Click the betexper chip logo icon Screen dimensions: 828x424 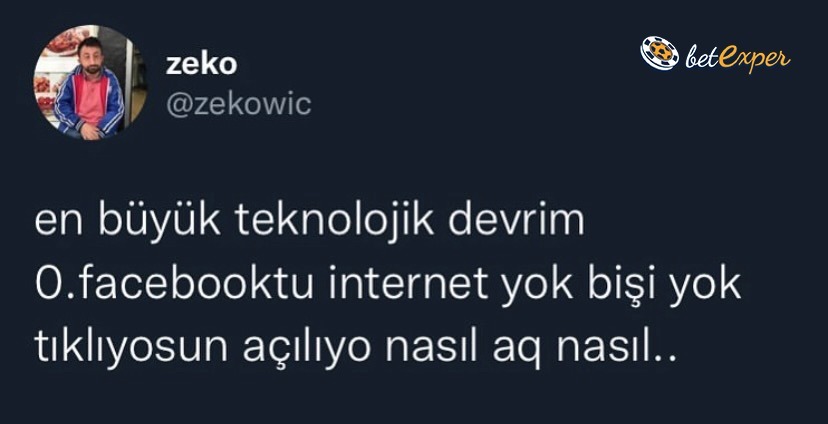660,53
